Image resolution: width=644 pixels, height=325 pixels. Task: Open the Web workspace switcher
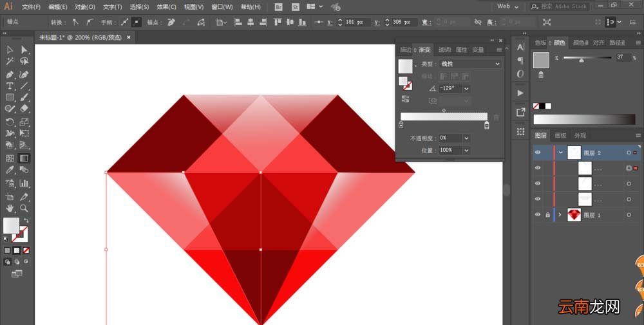coord(507,6)
